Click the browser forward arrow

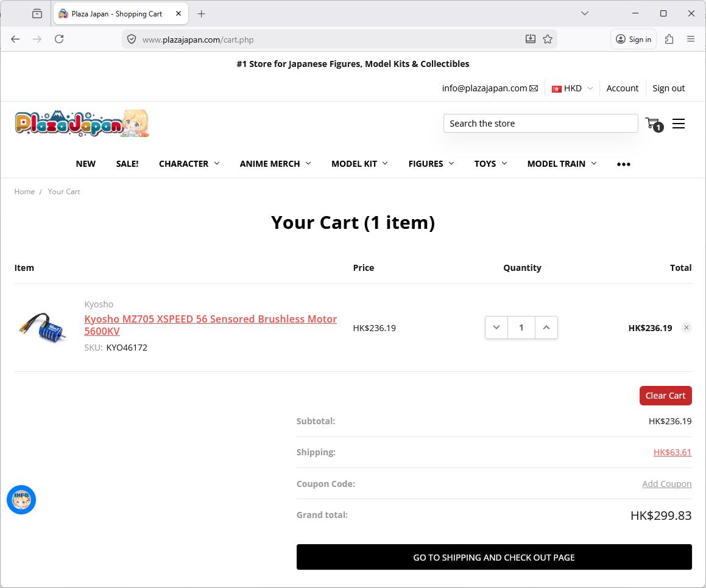coord(37,39)
